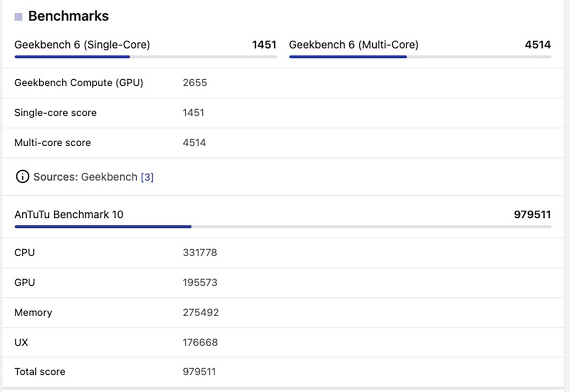Select the GPU value 195573

[x=200, y=283]
